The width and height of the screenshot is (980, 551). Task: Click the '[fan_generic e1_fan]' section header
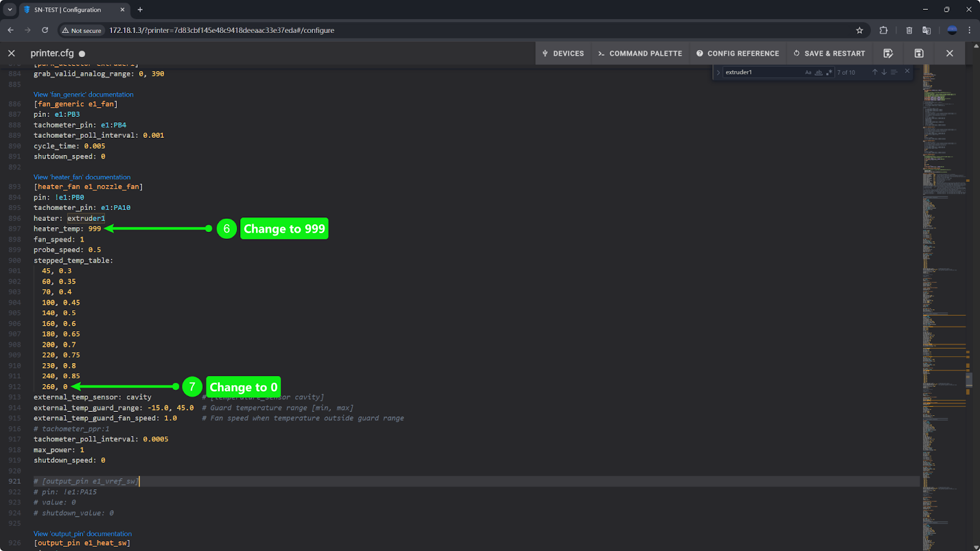click(x=75, y=104)
